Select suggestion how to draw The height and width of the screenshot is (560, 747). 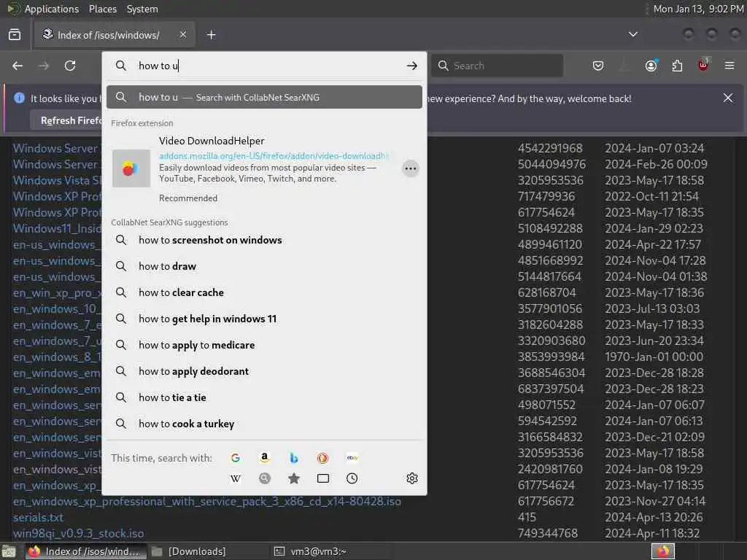point(264,266)
